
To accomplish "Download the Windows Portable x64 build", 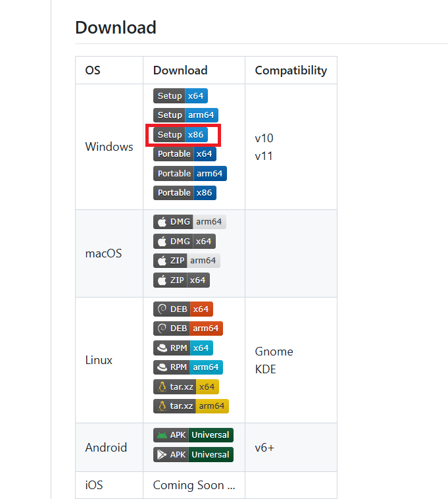I will 184,154.
